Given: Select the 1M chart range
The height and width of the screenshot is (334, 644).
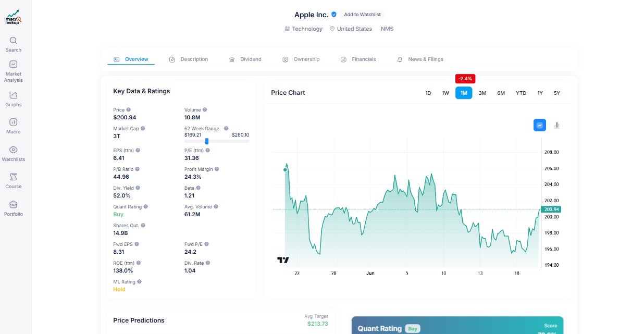Looking at the screenshot, I should tap(464, 93).
